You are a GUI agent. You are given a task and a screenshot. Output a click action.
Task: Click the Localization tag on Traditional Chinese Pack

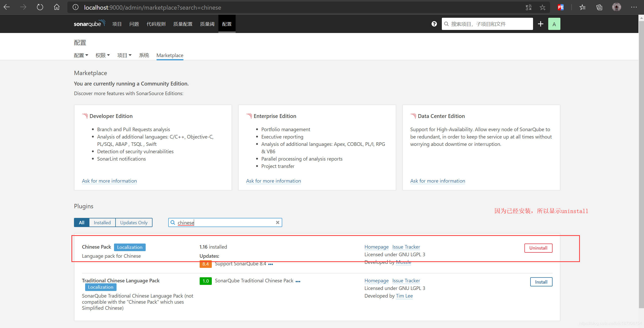coord(101,287)
